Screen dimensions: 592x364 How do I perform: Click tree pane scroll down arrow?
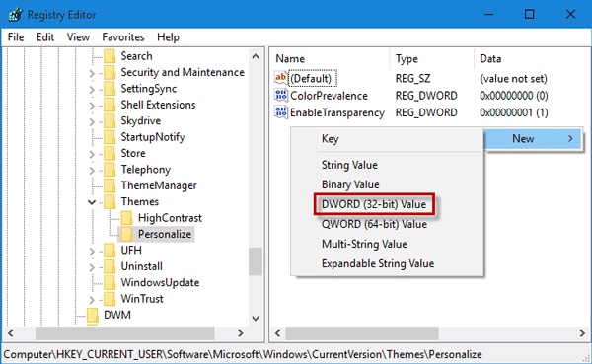(256, 319)
